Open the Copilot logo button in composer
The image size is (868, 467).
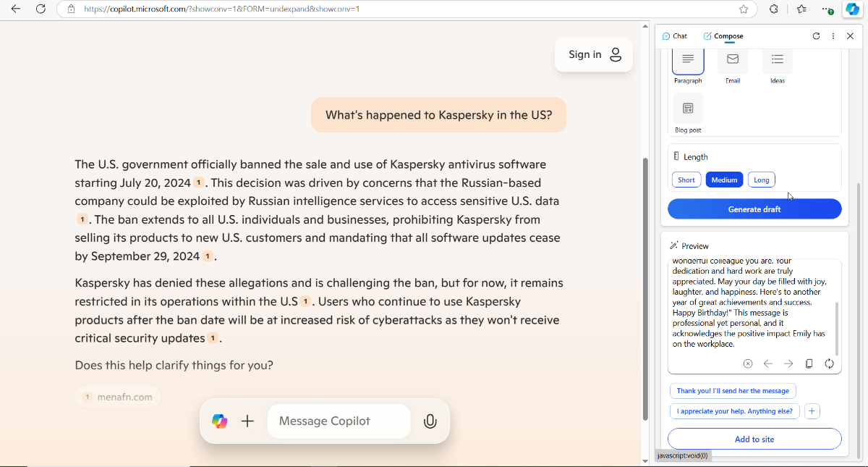[219, 421]
